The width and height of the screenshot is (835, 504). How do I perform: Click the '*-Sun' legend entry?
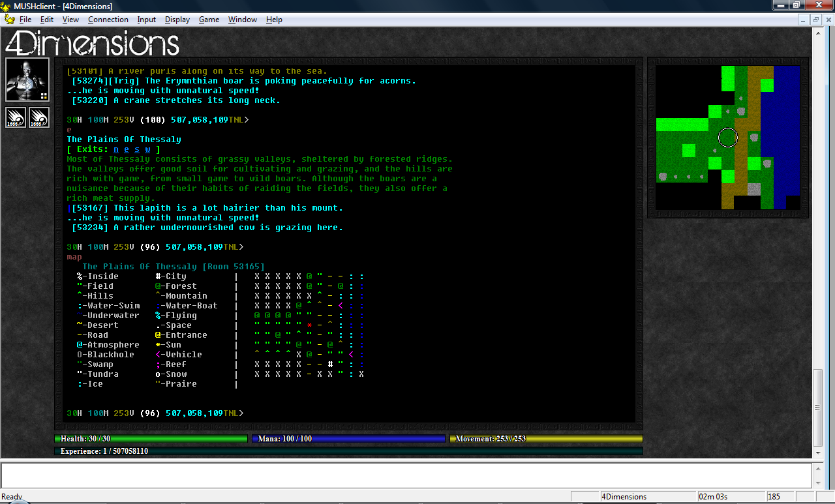click(168, 345)
